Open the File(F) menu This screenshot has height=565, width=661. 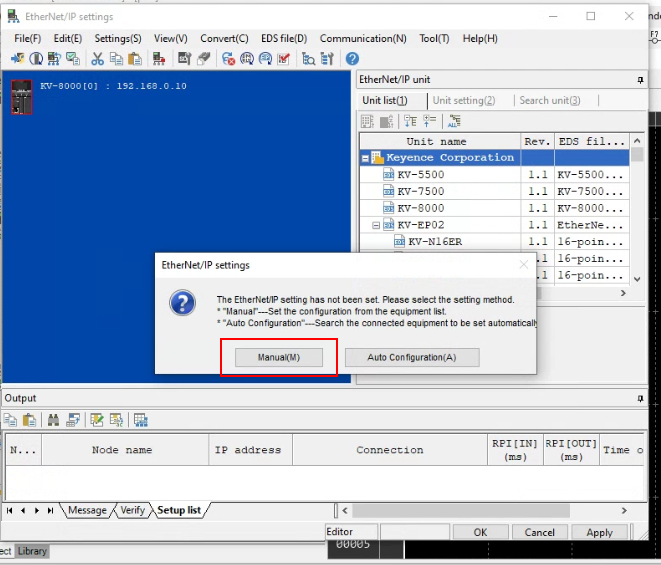(27, 38)
